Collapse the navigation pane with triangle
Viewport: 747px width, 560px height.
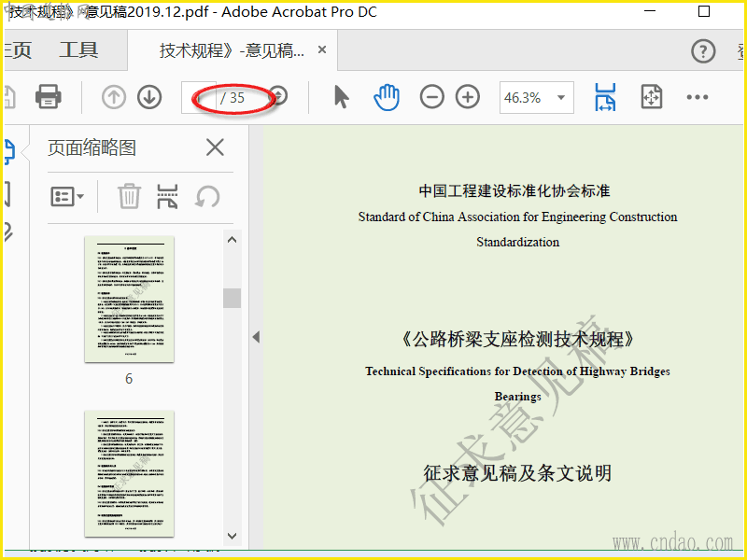256,337
